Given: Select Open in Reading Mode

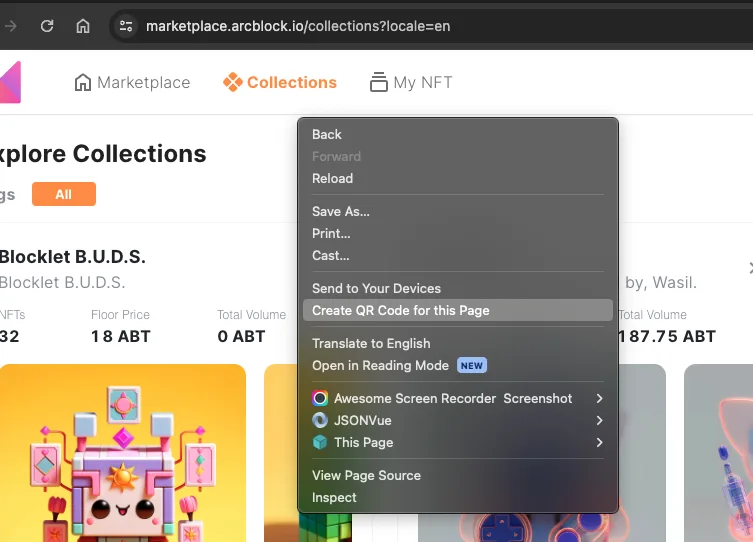Looking at the screenshot, I should (x=458, y=365).
